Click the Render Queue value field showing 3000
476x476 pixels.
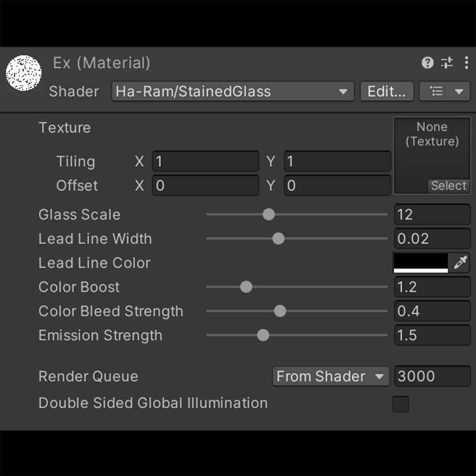(x=432, y=377)
